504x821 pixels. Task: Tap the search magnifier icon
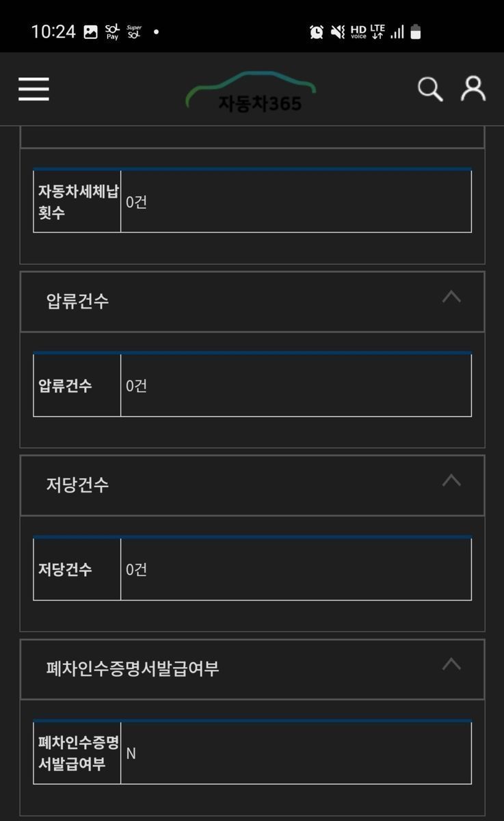[430, 89]
